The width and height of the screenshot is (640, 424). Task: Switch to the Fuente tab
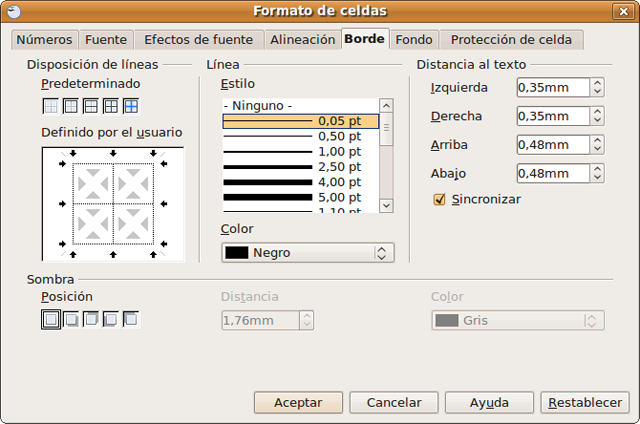(105, 40)
